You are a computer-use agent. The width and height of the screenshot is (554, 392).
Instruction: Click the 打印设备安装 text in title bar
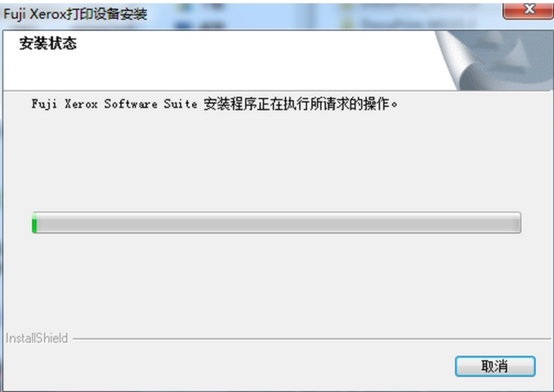pos(107,14)
